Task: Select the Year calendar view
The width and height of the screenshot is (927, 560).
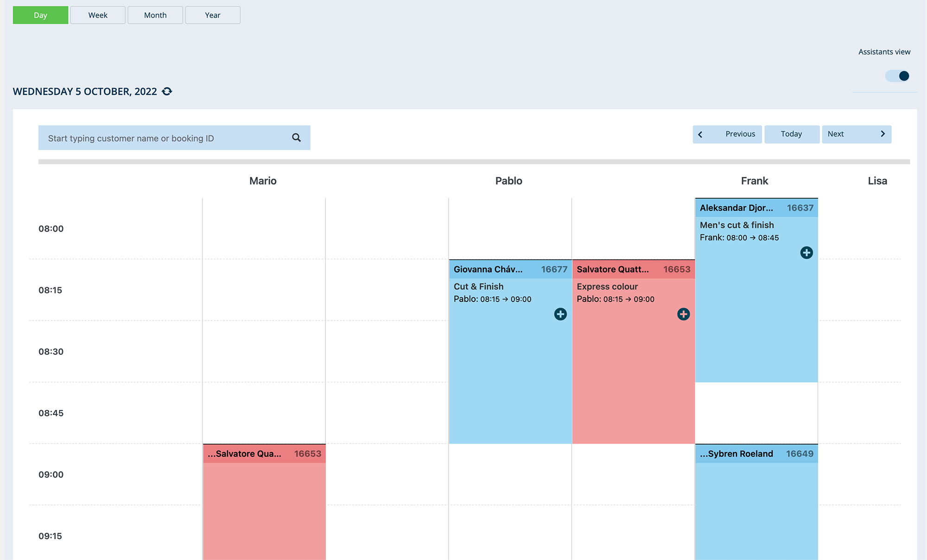Action: click(212, 14)
